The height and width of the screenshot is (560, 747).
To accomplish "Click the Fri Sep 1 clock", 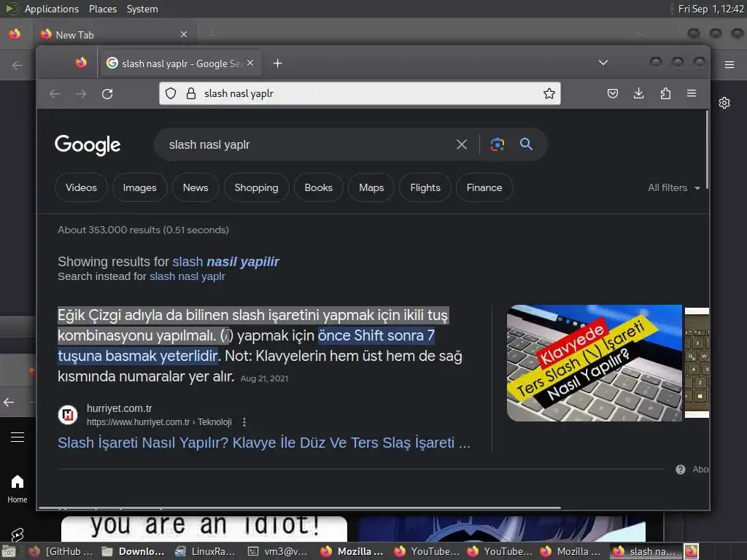I will pos(711,9).
